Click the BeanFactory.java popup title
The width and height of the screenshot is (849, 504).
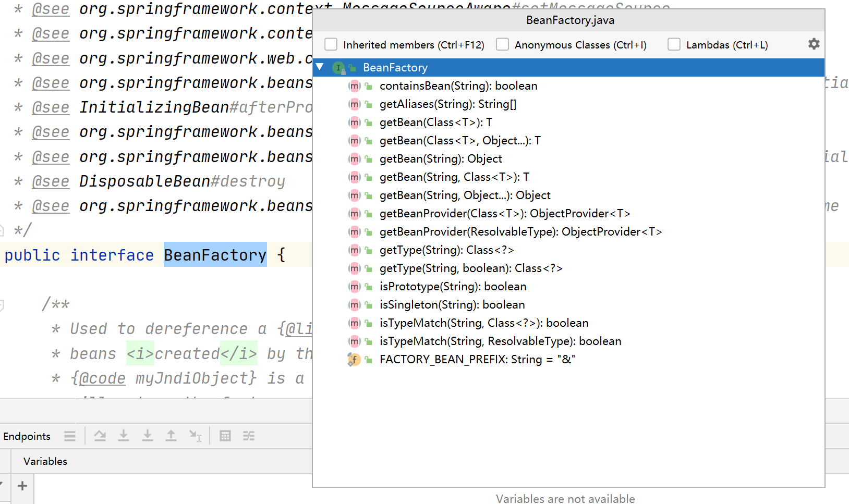571,20
